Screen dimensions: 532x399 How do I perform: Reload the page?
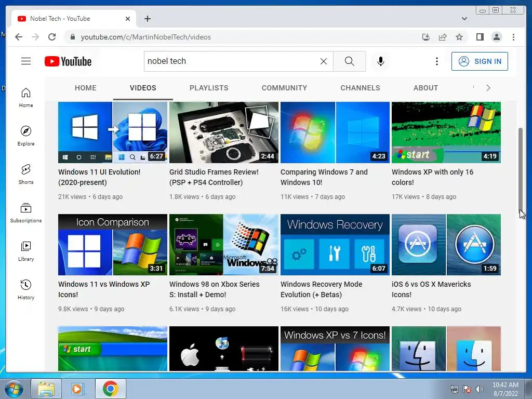[x=52, y=37]
